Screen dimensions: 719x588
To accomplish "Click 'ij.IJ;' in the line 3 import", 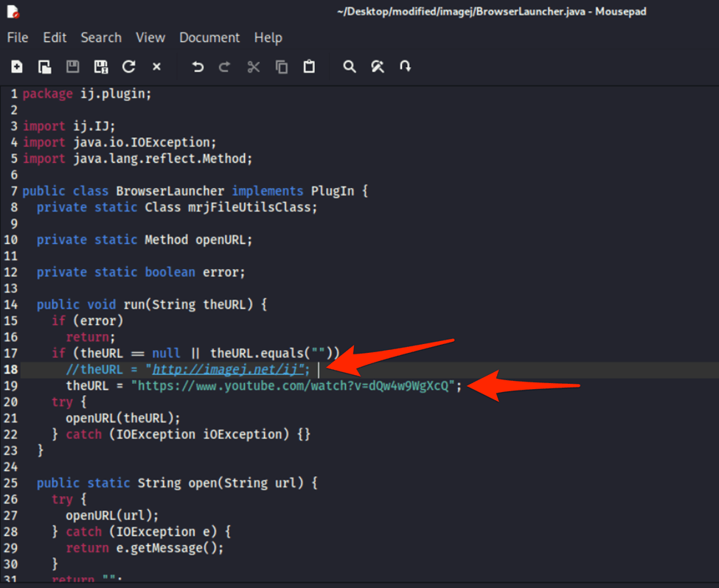I will point(94,126).
